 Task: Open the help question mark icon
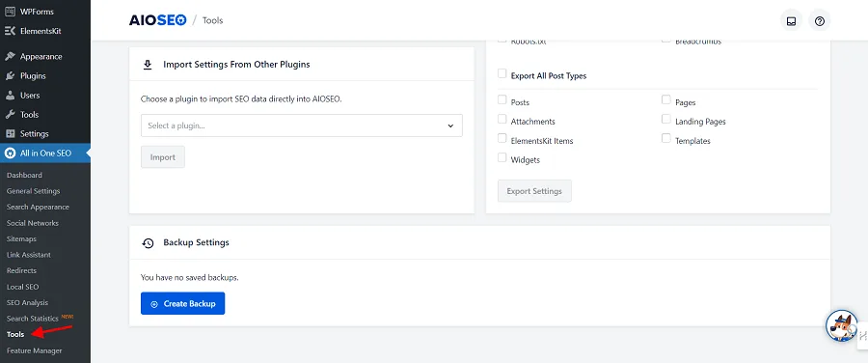coord(820,21)
